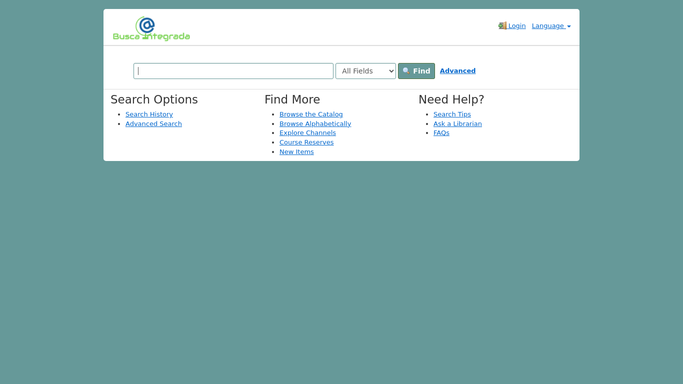View New Items
The height and width of the screenshot is (384, 683).
tap(296, 152)
